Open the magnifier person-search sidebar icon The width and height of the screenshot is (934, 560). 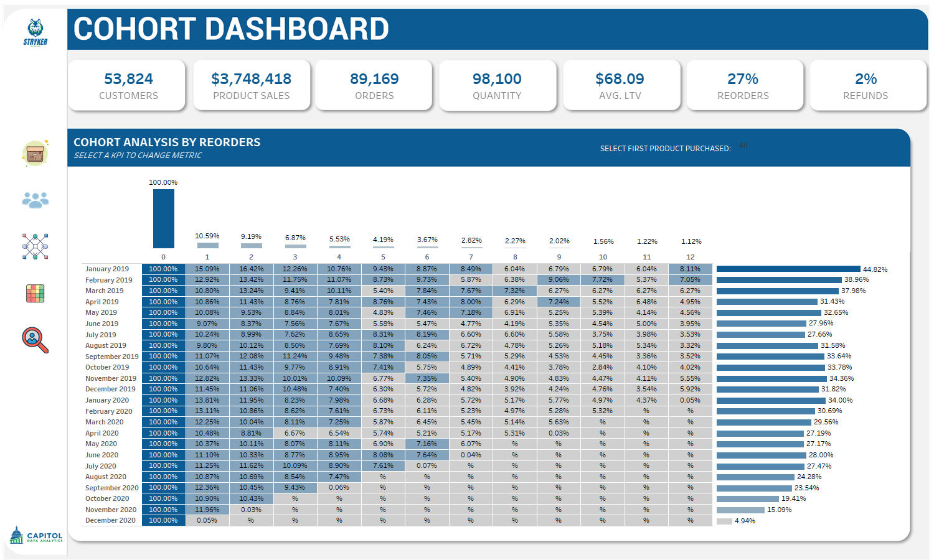(x=35, y=340)
